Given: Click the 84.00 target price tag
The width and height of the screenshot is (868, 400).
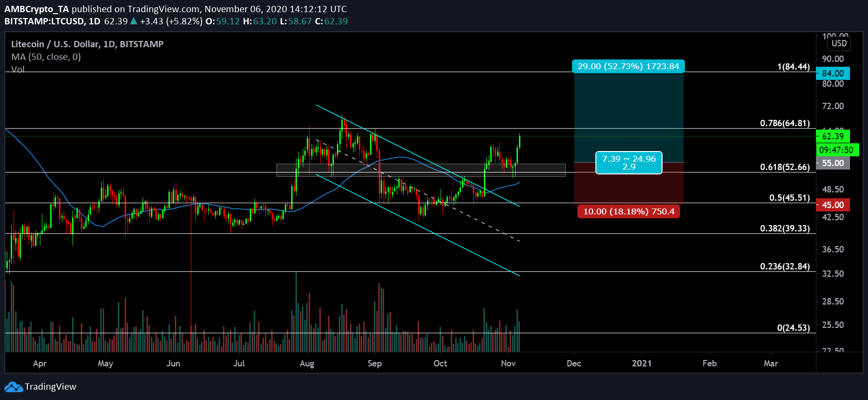Looking at the screenshot, I should click(832, 74).
